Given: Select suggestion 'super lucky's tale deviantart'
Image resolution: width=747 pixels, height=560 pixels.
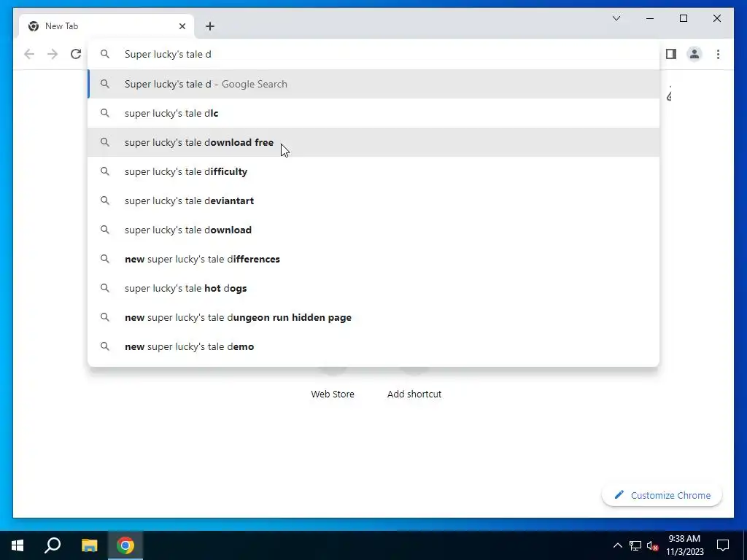Looking at the screenshot, I should pyautogui.click(x=374, y=201).
